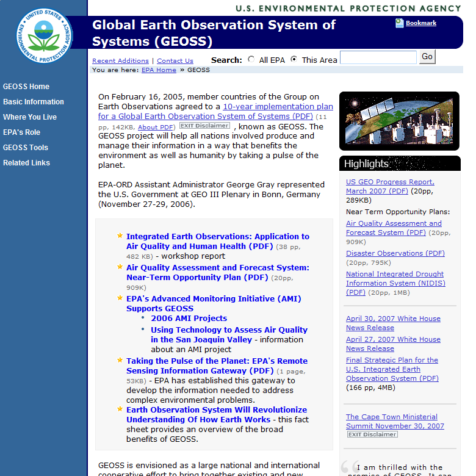The width and height of the screenshot is (476, 476).
Task: Open Air Quality Assessment Near-Term Opportunity Plan link
Action: (x=218, y=273)
